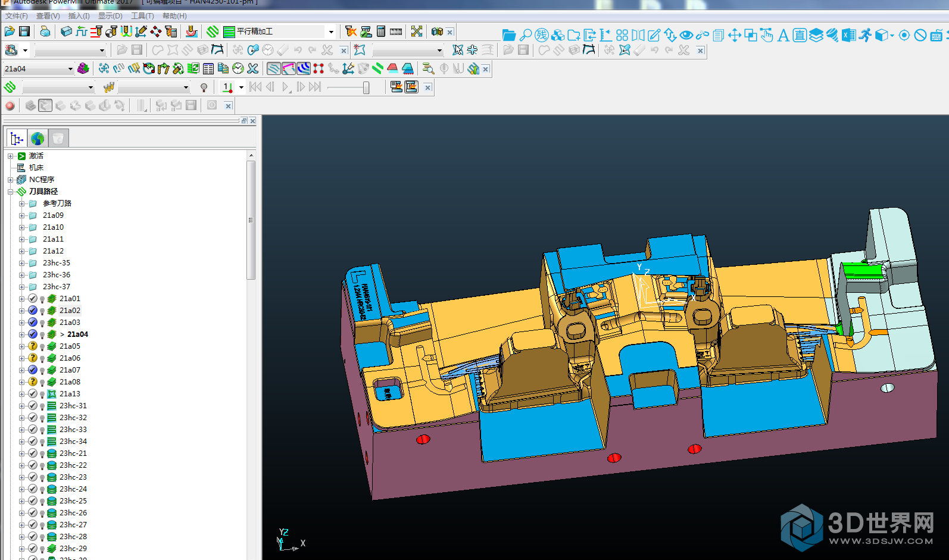Click the prohibit circle icon in right toolbar
This screenshot has width=949, height=560.
(x=920, y=35)
